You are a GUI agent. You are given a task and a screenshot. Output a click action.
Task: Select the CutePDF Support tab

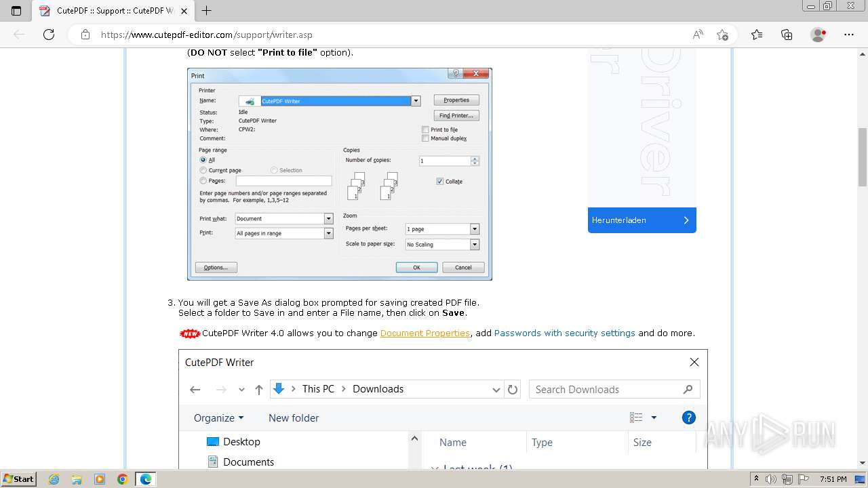tap(113, 10)
